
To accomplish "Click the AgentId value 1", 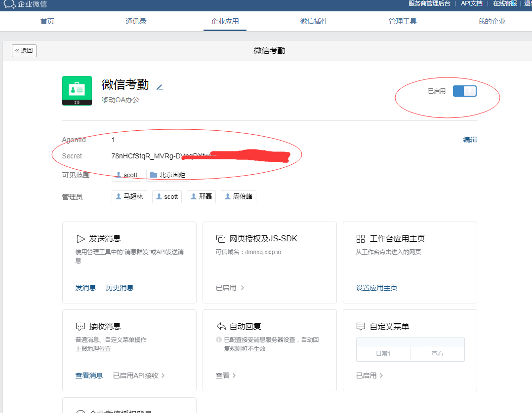I will pyautogui.click(x=113, y=140).
